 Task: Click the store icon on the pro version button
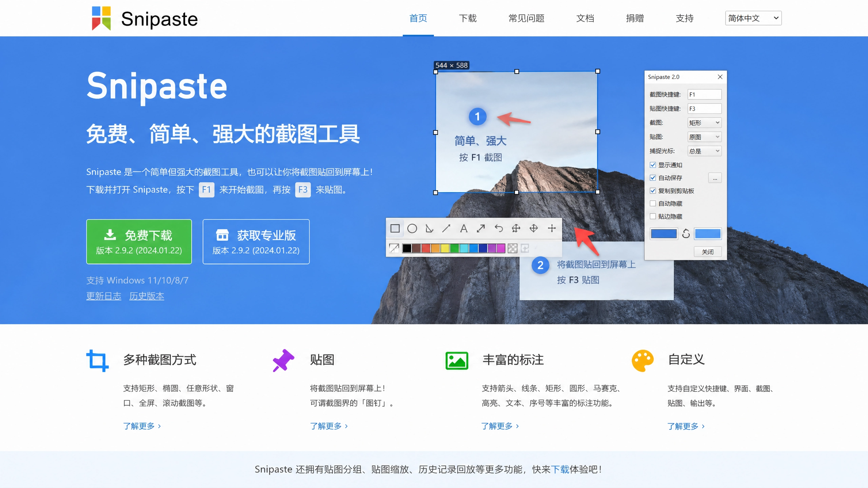click(x=222, y=235)
